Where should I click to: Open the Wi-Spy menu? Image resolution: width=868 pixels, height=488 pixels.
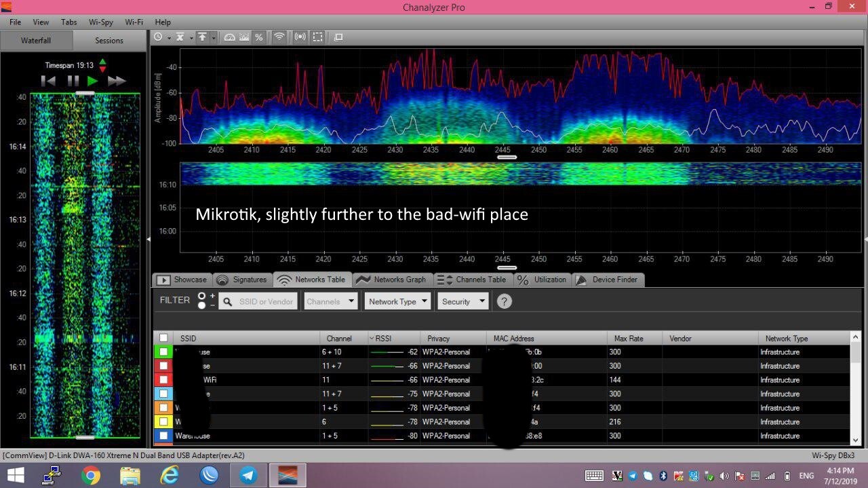coord(100,22)
